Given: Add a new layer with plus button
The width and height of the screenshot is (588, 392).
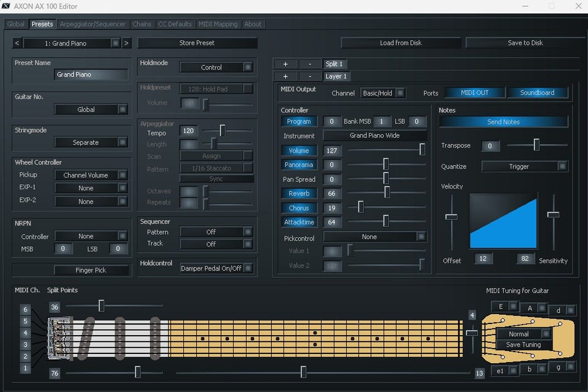Looking at the screenshot, I should click(x=285, y=77).
